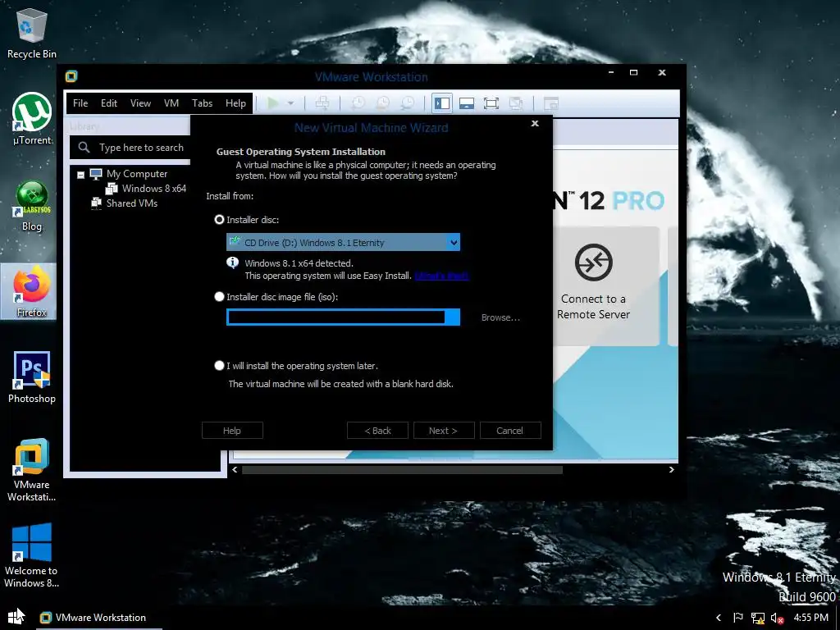Select the Photoshop desktop shortcut
Image resolution: width=840 pixels, height=630 pixels.
(x=32, y=377)
